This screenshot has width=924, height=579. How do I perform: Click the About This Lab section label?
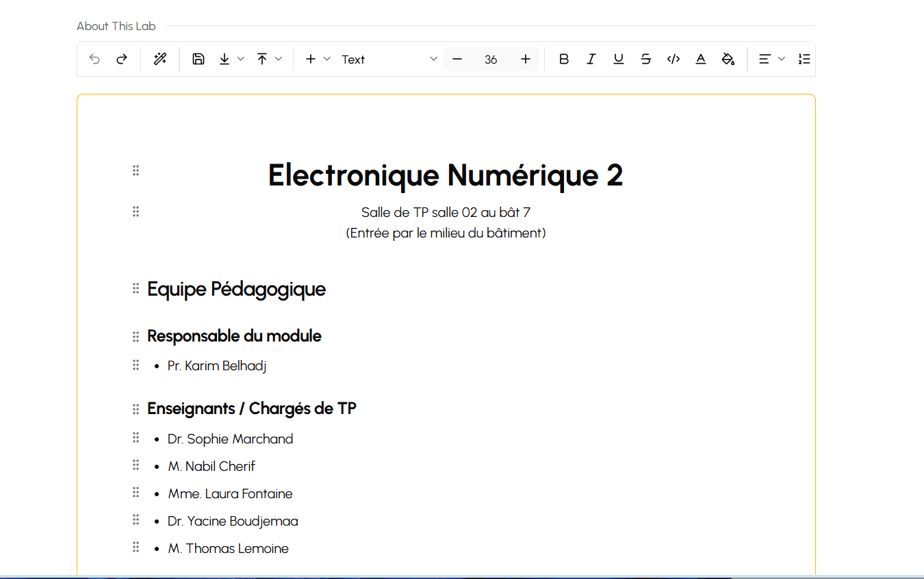[x=116, y=26]
